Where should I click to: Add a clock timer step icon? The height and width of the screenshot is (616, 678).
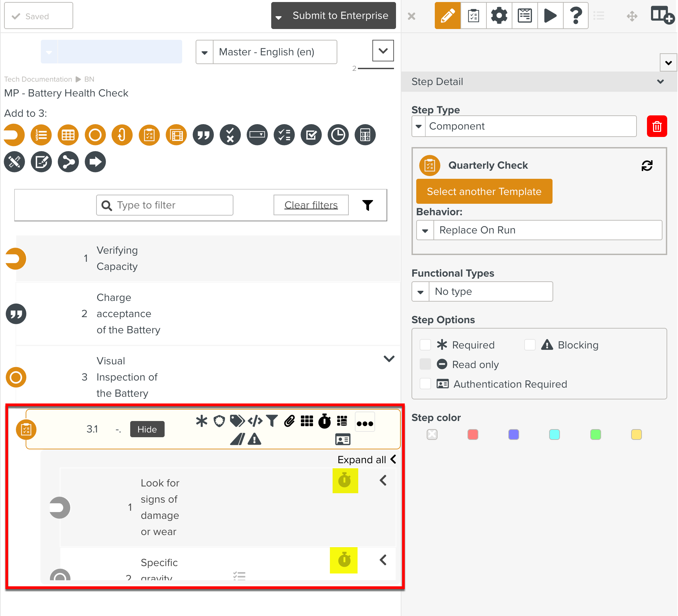point(338,135)
